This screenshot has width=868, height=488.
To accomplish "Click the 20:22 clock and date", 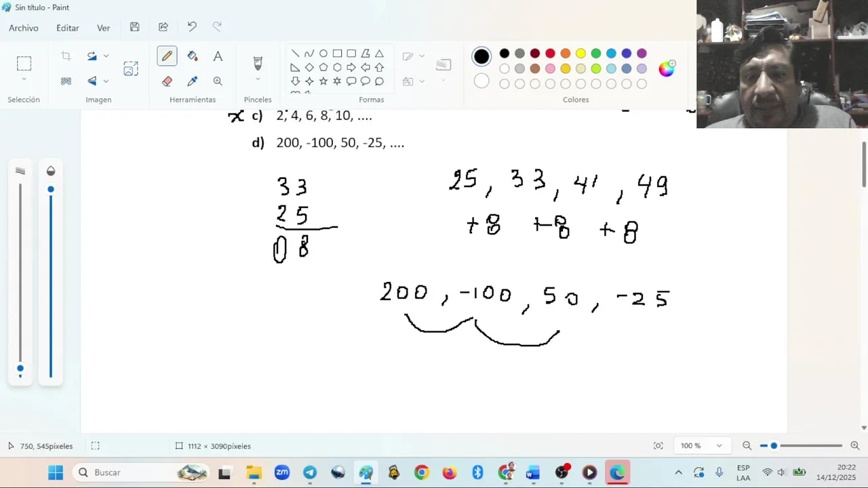I will (837, 472).
